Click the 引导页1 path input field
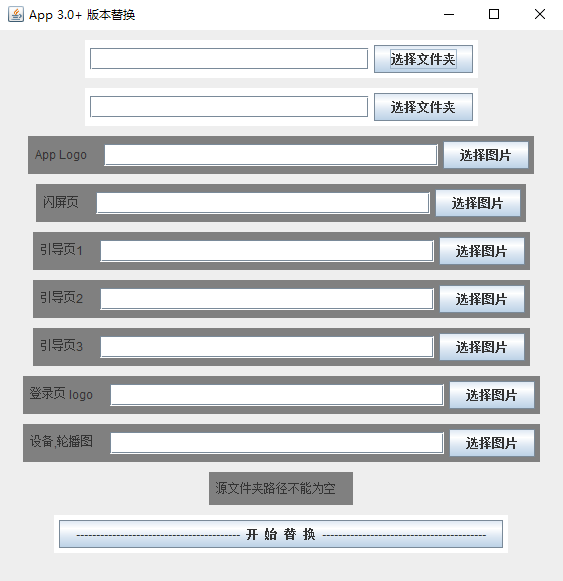The height and width of the screenshot is (581, 563). 267,251
